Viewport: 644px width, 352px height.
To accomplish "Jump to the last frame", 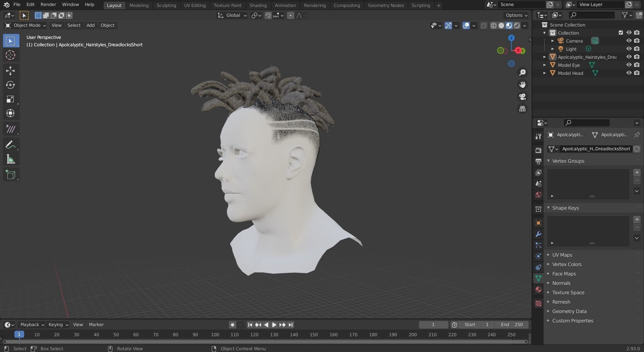I will 291,324.
